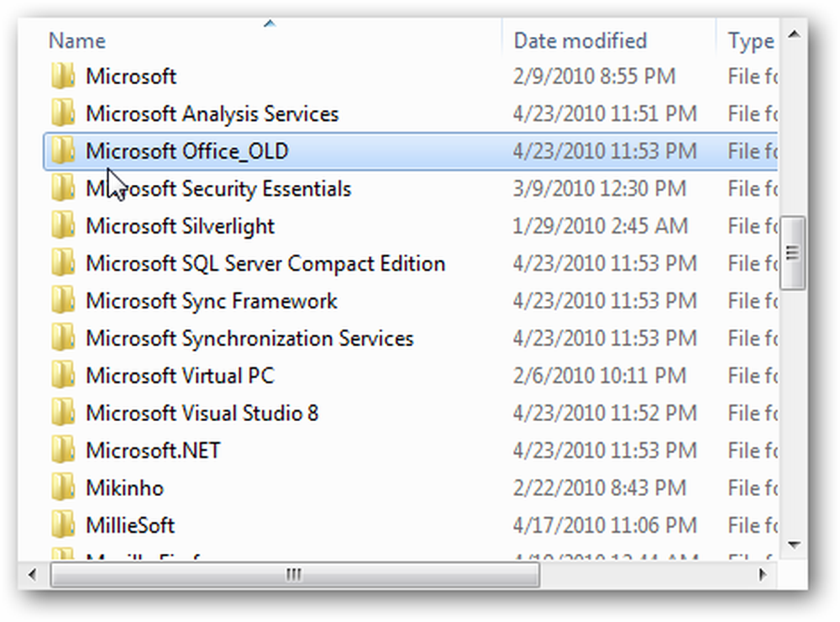840x622 pixels.
Task: Click the date in the Microsoft.NET row
Action: pyautogui.click(x=605, y=451)
